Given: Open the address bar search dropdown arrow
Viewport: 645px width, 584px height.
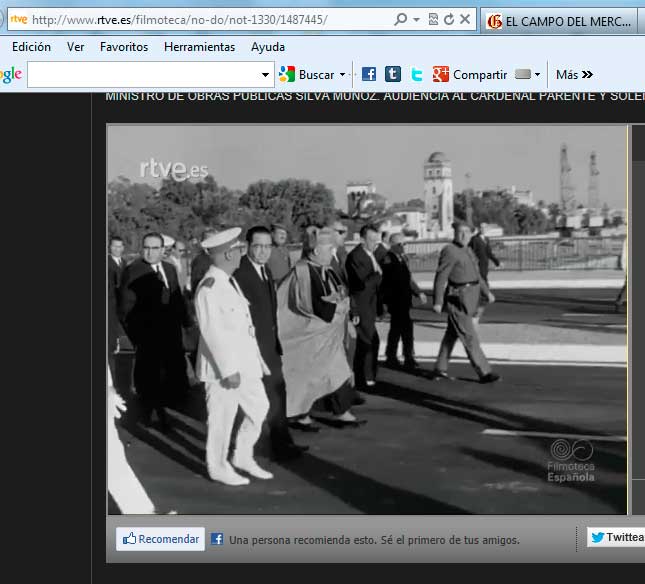Looking at the screenshot, I should pyautogui.click(x=415, y=20).
